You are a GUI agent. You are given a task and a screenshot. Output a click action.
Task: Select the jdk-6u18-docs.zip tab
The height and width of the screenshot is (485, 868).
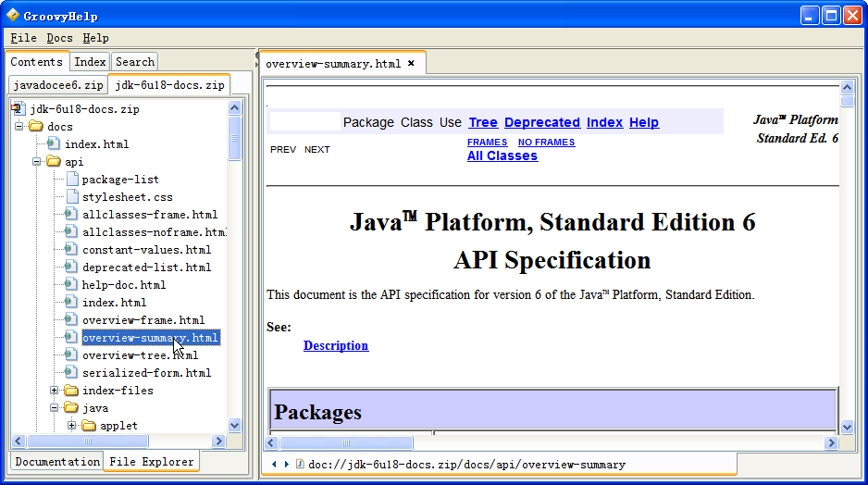point(169,85)
